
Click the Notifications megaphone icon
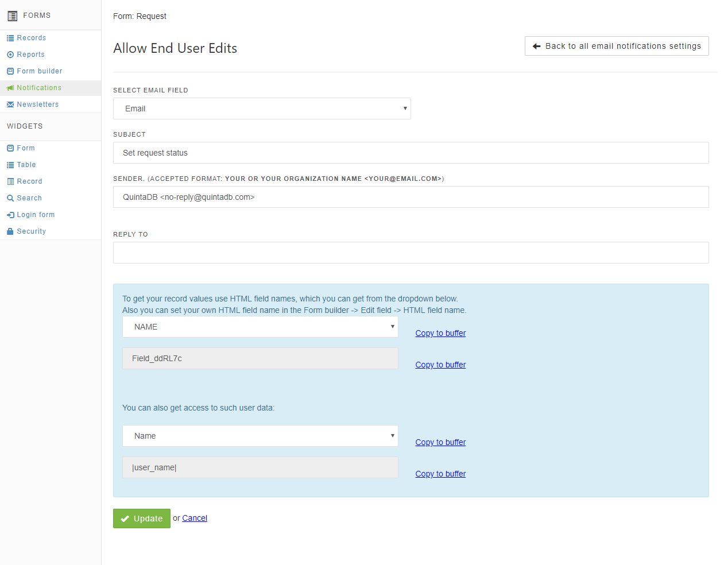click(x=10, y=88)
